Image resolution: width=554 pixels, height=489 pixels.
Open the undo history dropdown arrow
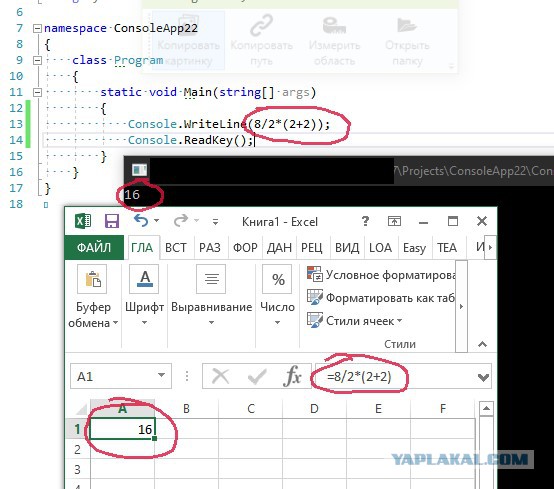pos(157,221)
